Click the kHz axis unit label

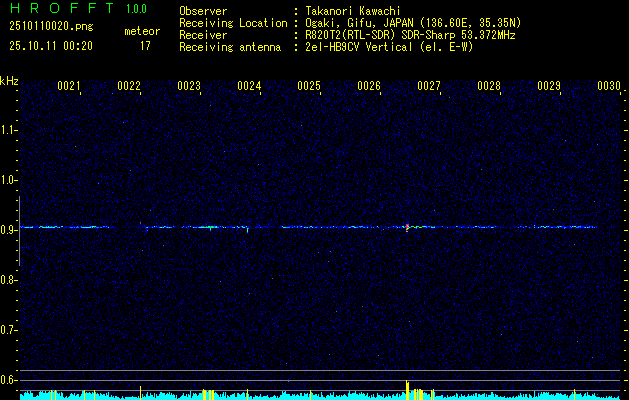(9, 81)
